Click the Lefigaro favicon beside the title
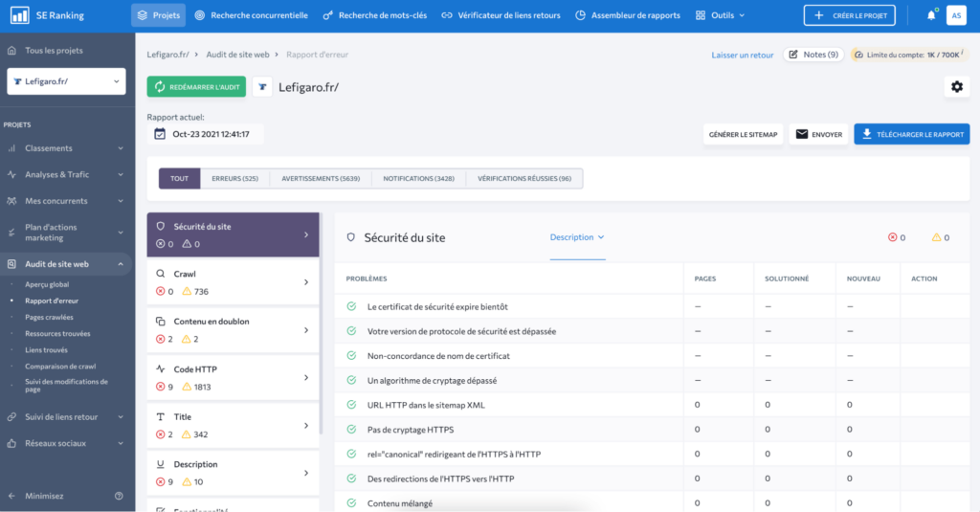 [x=262, y=87]
